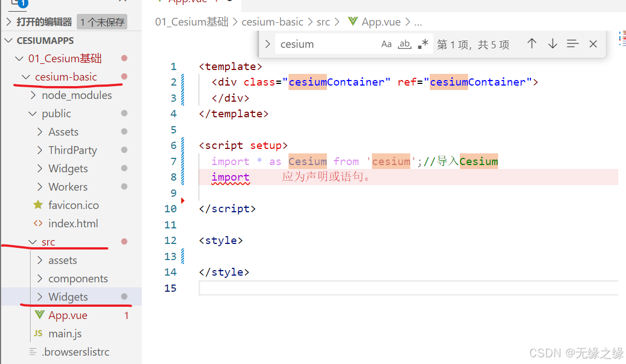Viewport: 626px width, 364px height.
Task: Expand the Open Editors section
Action: 9,22
